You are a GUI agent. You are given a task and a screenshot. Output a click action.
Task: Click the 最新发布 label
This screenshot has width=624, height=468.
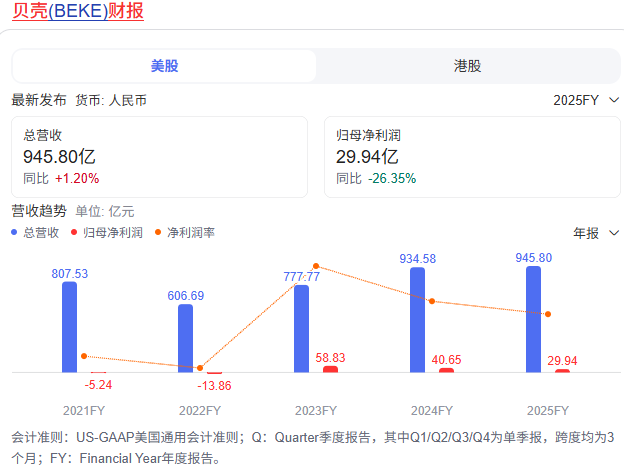tap(39, 100)
